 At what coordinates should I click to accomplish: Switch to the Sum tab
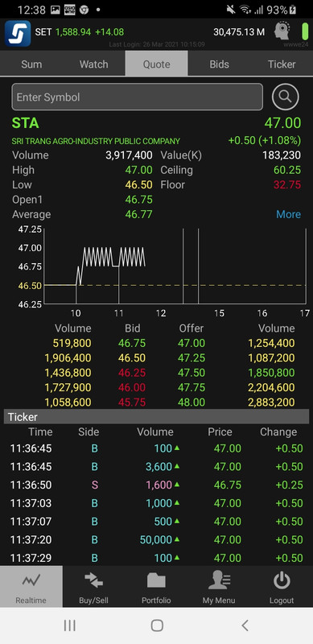point(31,64)
